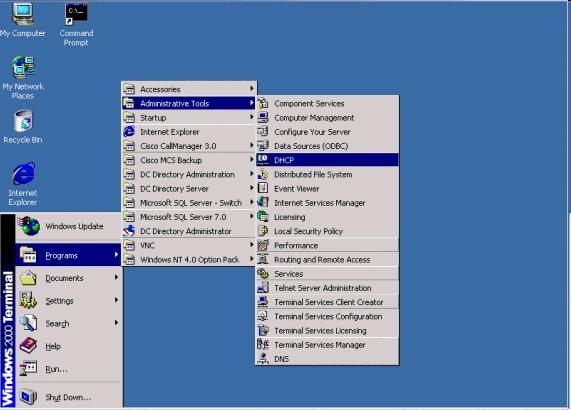Click the Performance icon
The height and width of the screenshot is (410, 571).
point(263,245)
